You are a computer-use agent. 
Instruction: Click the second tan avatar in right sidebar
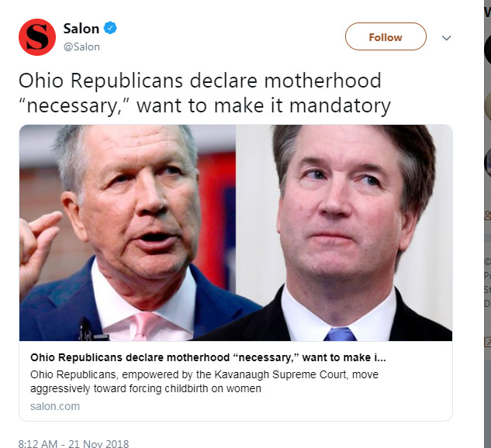pyautogui.click(x=488, y=106)
